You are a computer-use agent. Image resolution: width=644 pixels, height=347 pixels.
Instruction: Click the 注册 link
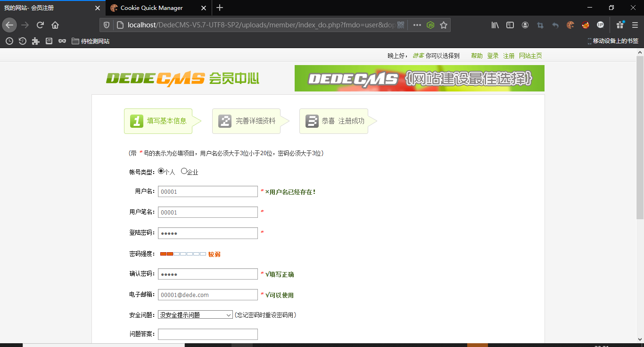[508, 55]
